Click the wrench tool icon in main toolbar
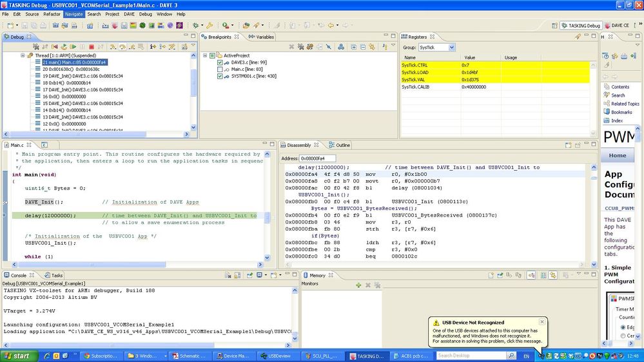The image size is (644, 362). [x=210, y=26]
